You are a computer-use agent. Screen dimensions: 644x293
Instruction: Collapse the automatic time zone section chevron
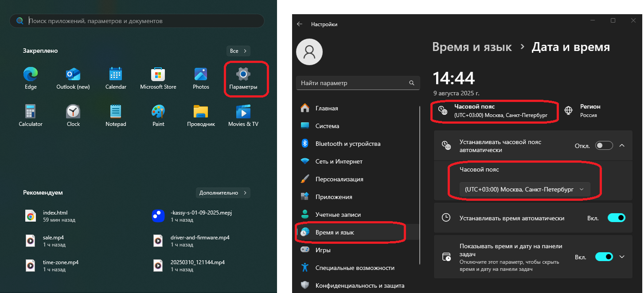click(622, 146)
